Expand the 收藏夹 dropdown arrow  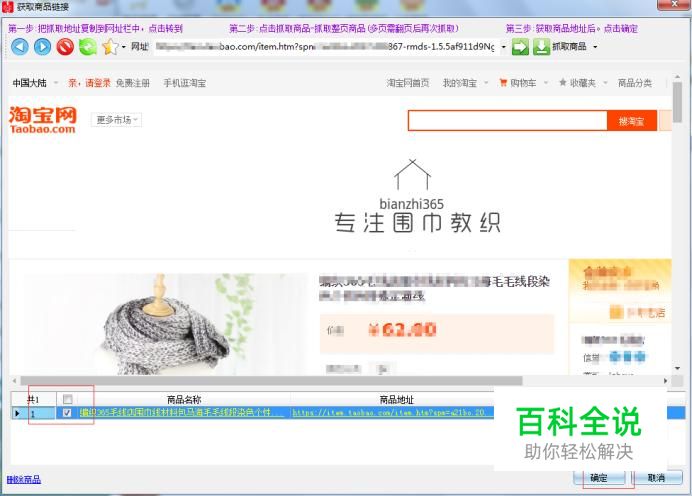pyautogui.click(x=605, y=83)
